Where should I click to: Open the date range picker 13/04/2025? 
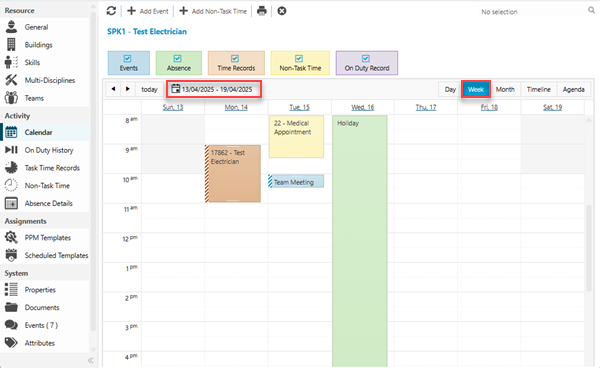(x=214, y=89)
